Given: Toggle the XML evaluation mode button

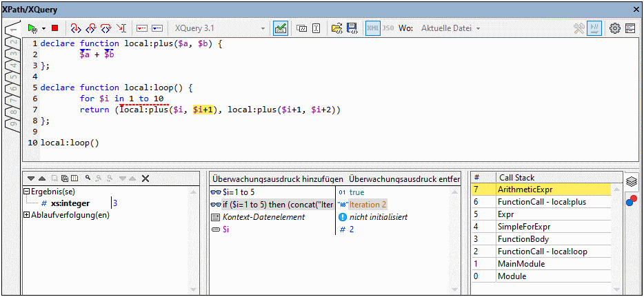Looking at the screenshot, I should (373, 28).
